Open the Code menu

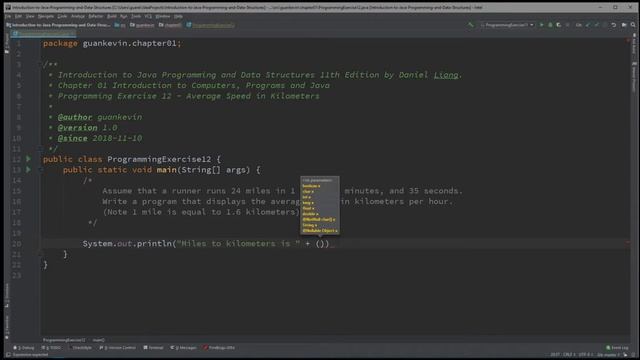[x=62, y=16]
